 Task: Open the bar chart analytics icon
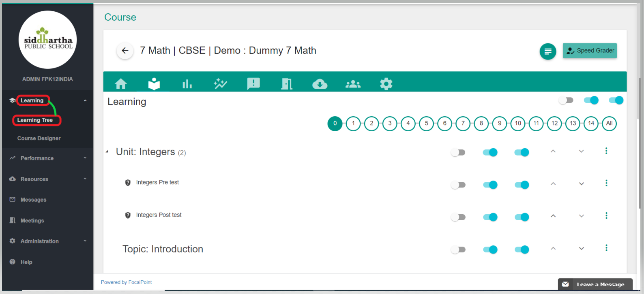[187, 84]
